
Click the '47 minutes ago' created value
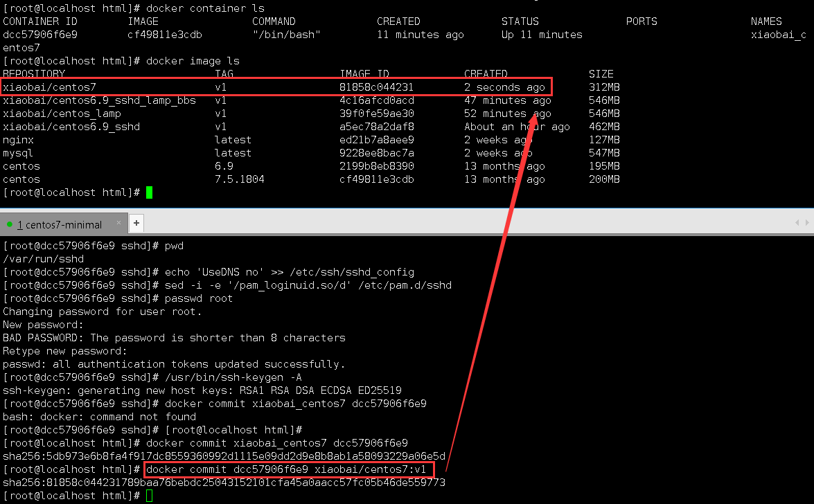point(508,100)
